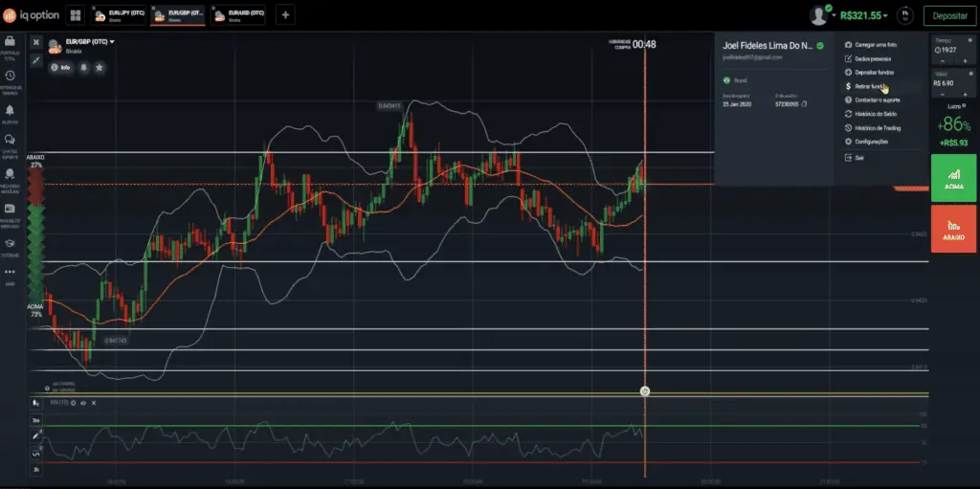The height and width of the screenshot is (489, 980).
Task: Click the account name Joel Fideles Lima
Action: 767,46
